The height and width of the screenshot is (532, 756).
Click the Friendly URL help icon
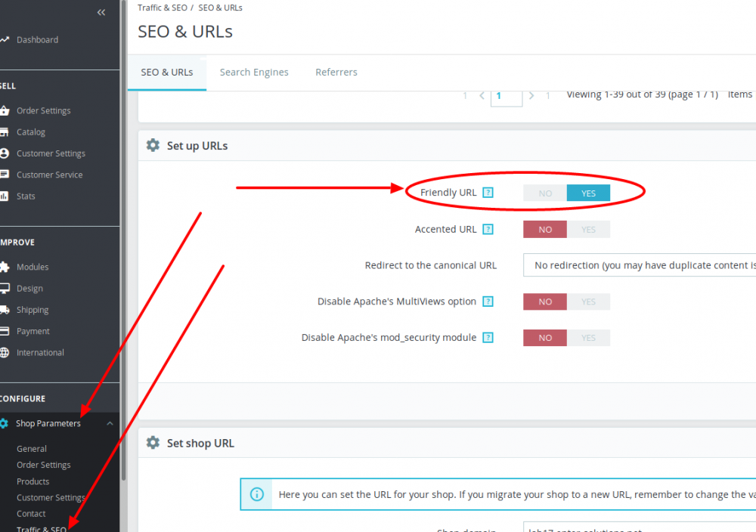[x=488, y=193]
